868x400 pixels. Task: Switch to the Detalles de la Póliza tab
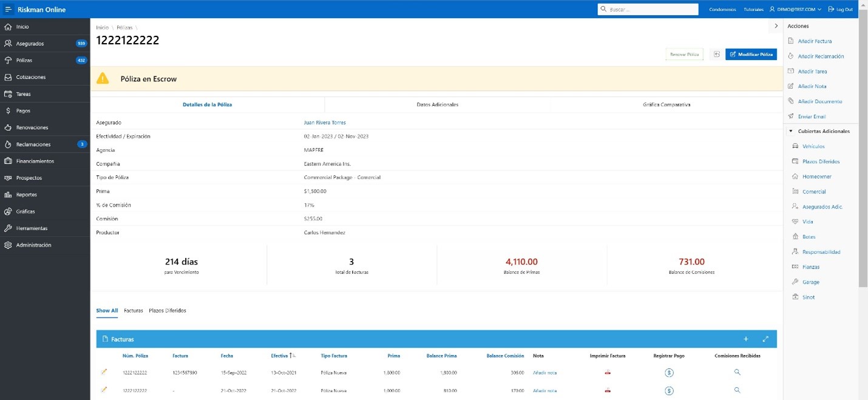coord(207,104)
